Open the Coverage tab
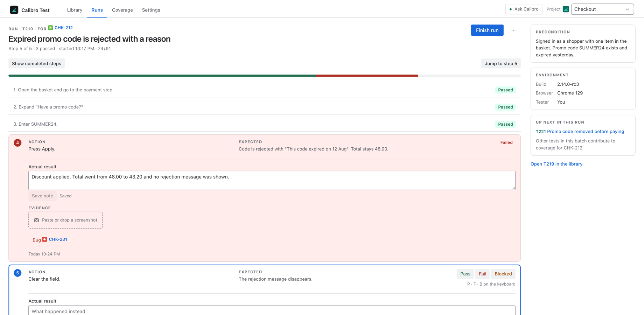644x315 pixels. [122, 10]
